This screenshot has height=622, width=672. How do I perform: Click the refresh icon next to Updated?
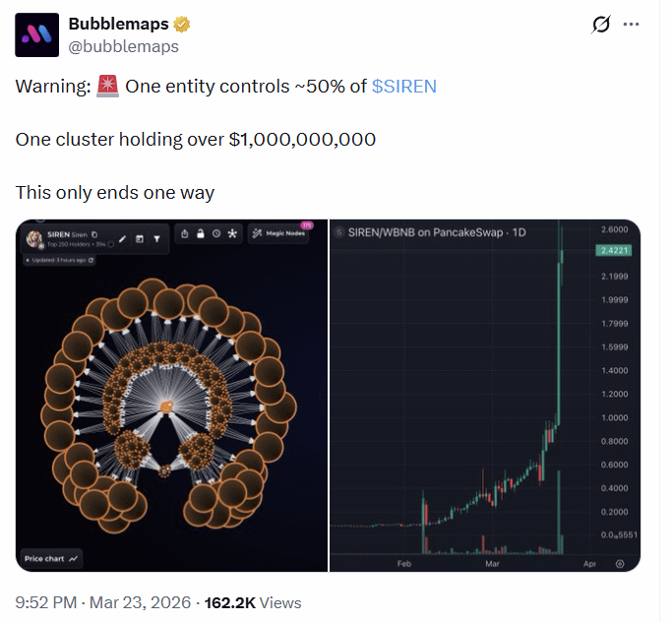tap(92, 260)
